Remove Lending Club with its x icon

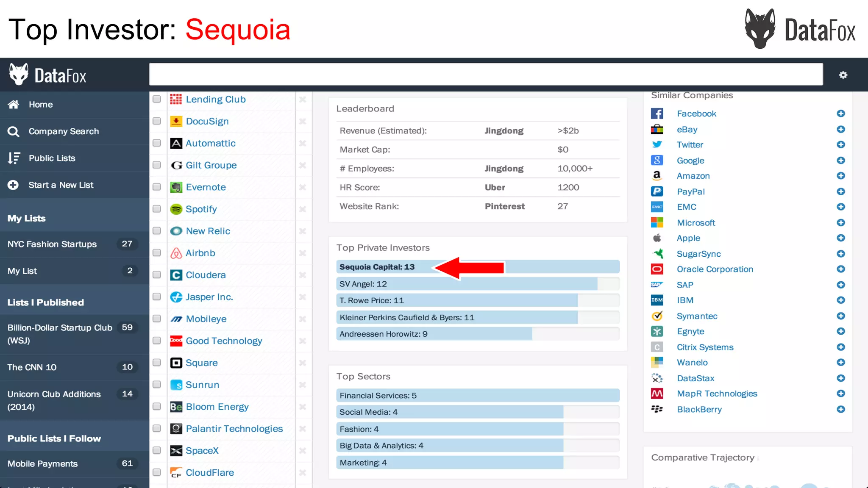point(303,99)
